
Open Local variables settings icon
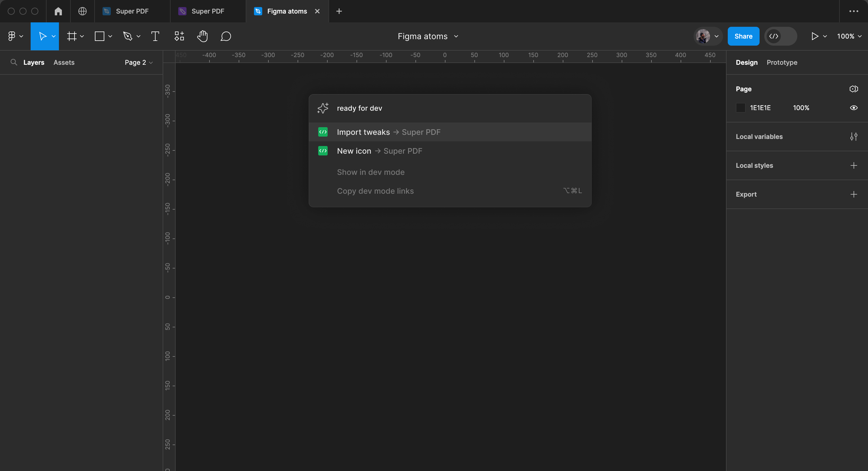(x=854, y=136)
